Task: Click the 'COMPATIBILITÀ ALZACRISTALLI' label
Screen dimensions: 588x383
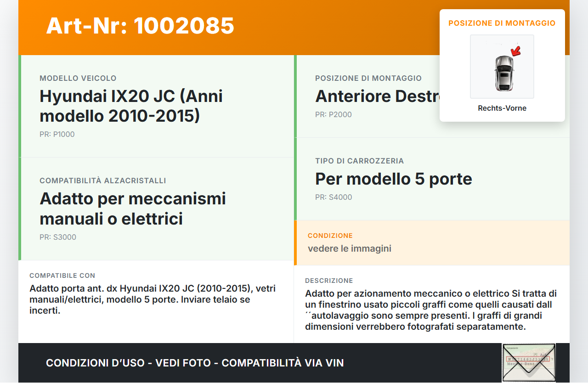Action: (103, 181)
